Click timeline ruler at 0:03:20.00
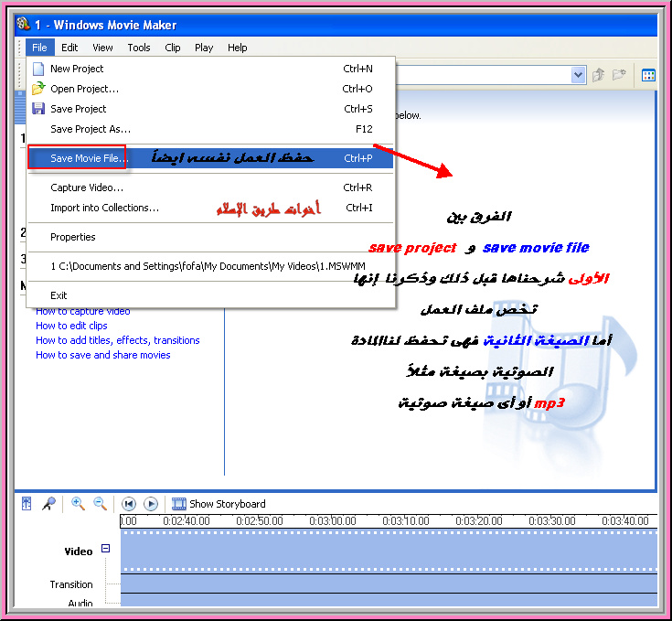This screenshot has height=621, width=672. [479, 521]
